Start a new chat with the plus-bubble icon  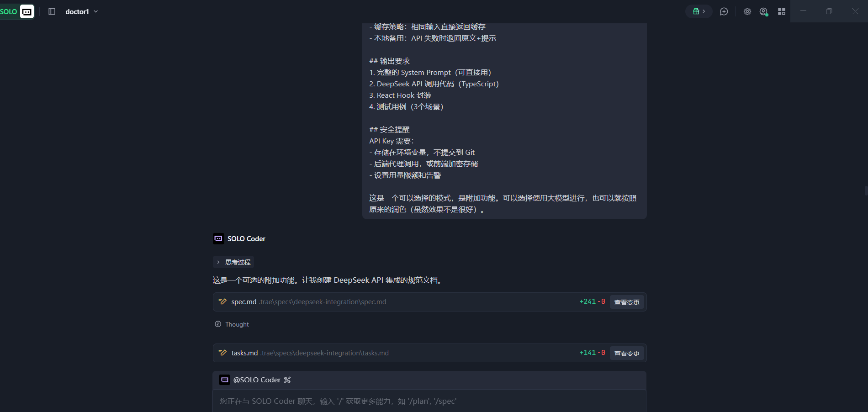pos(724,11)
